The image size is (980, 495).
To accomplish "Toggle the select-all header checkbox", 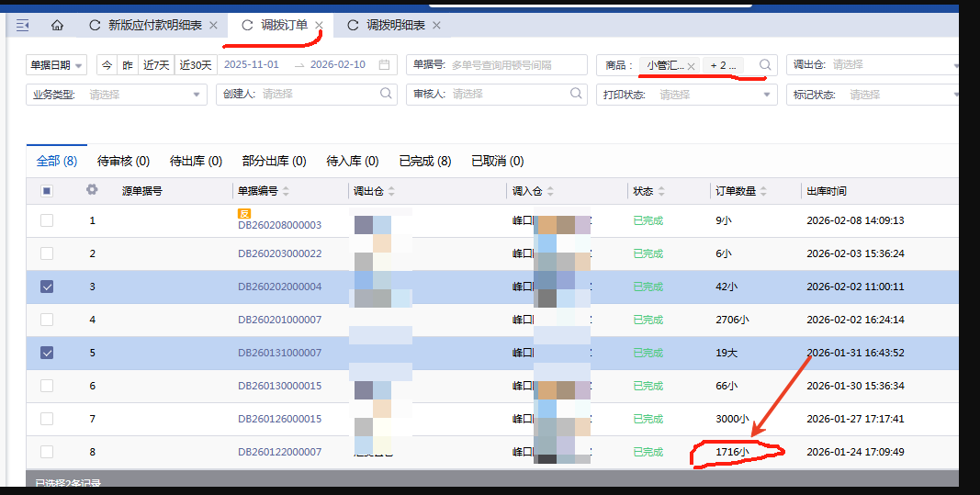I will coord(47,191).
